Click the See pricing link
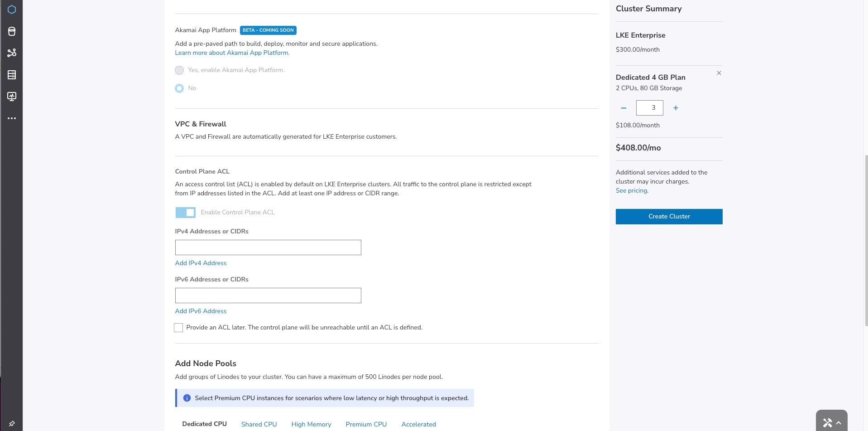This screenshot has width=868, height=431. (x=631, y=190)
